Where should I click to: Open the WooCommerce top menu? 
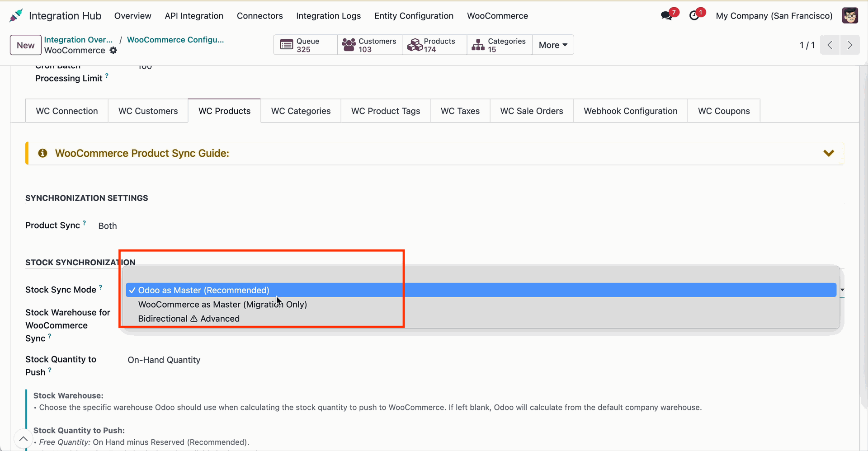pos(497,16)
